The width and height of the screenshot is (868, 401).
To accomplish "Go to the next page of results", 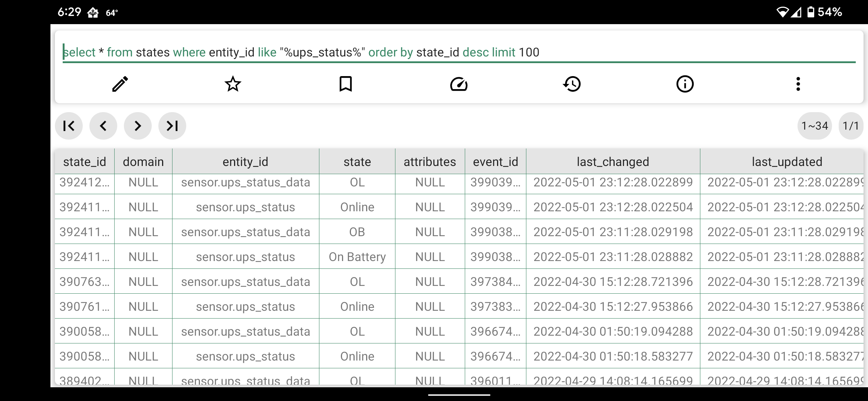I will pyautogui.click(x=138, y=126).
